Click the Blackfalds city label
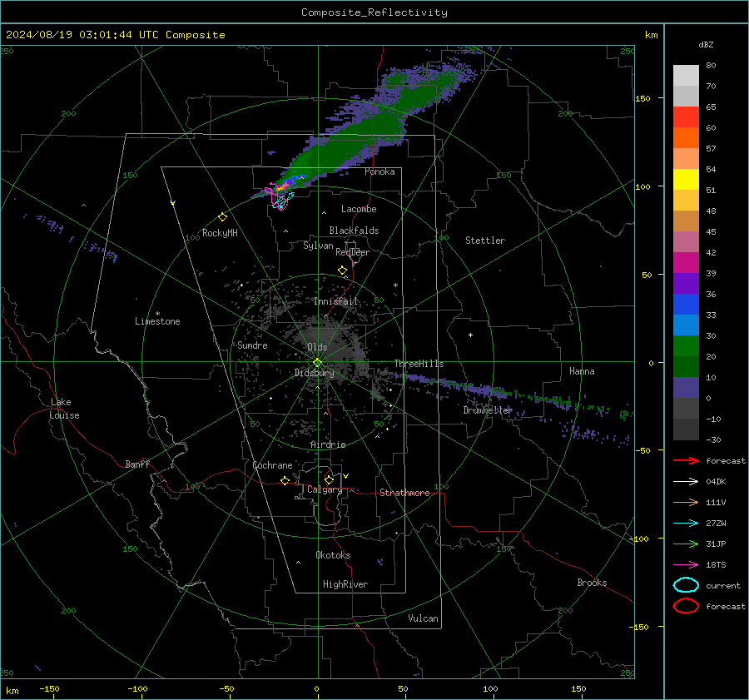Screen dimensions: 749x700 354,231
